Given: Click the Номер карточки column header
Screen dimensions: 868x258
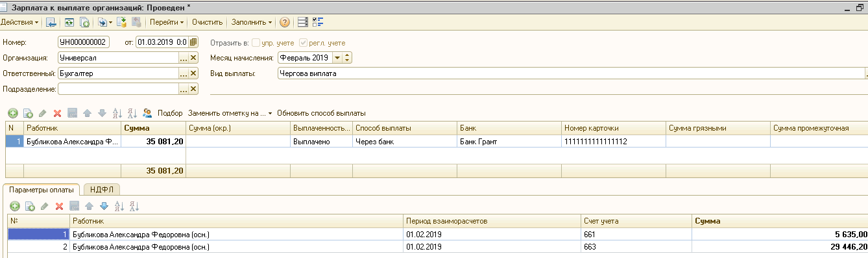Looking at the screenshot, I should (x=614, y=128).
